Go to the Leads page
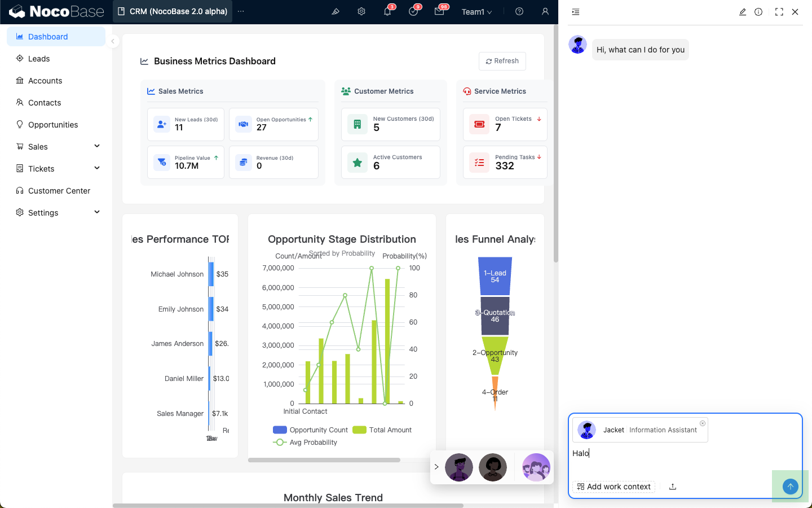 [x=39, y=59]
